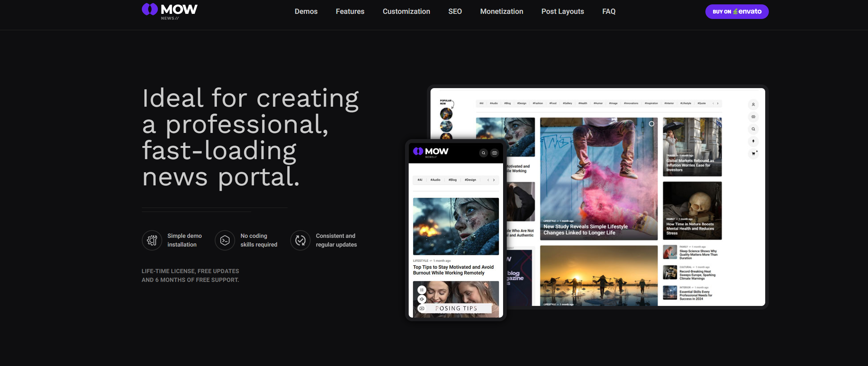Select the #Health tag in the desktop mockup

coord(583,103)
